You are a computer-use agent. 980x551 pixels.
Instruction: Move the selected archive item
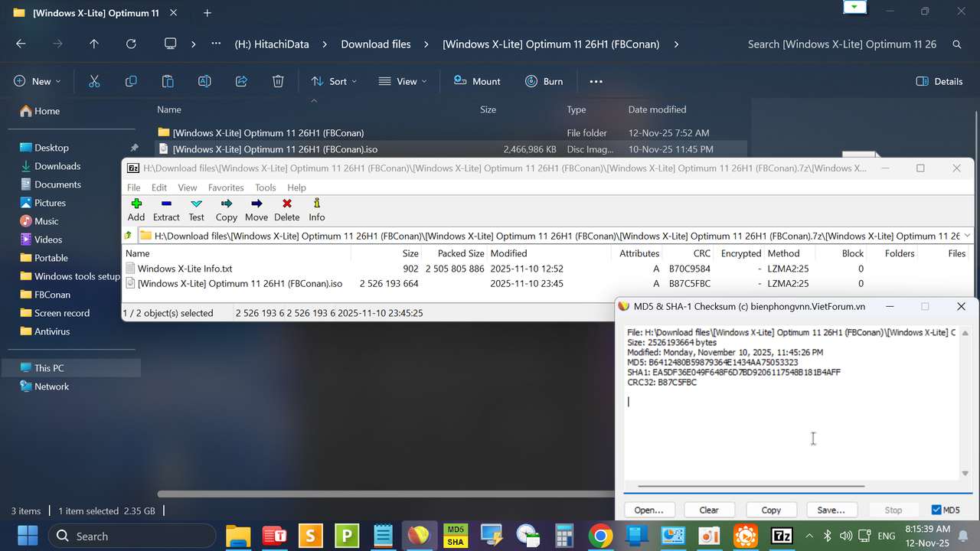pyautogui.click(x=256, y=208)
